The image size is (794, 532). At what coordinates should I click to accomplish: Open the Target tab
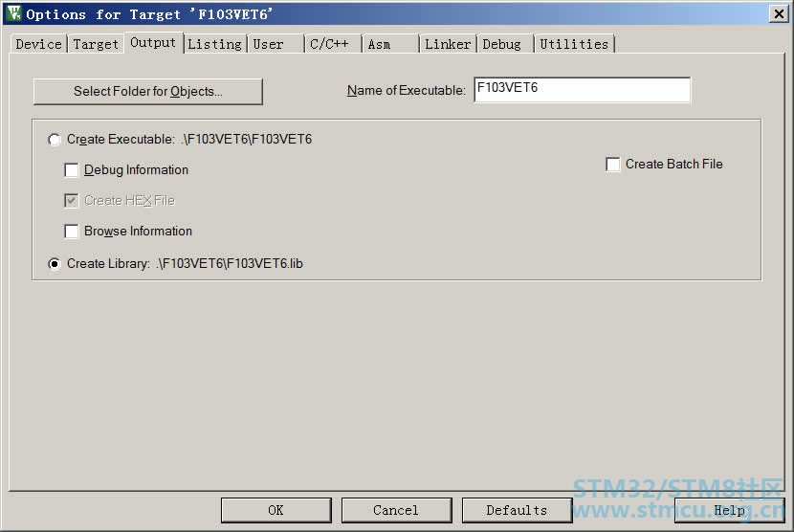point(96,44)
